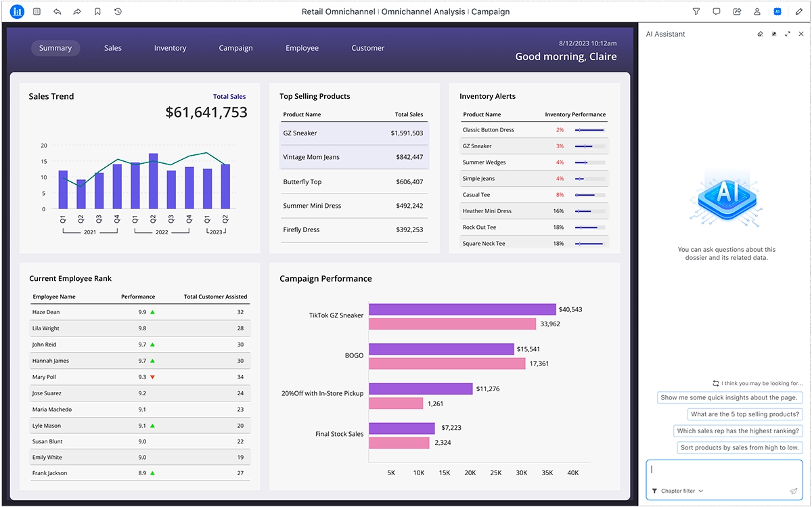Open the Filter panel with the funnel icon

(696, 12)
